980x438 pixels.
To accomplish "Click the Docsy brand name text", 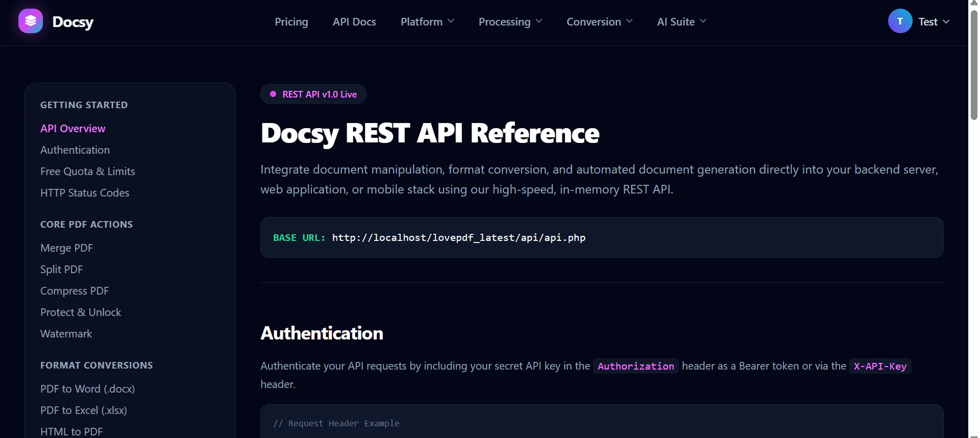I will pos(73,22).
